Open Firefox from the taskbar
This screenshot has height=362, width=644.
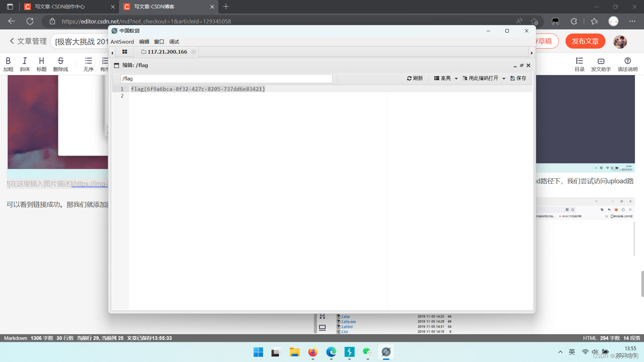click(313, 352)
